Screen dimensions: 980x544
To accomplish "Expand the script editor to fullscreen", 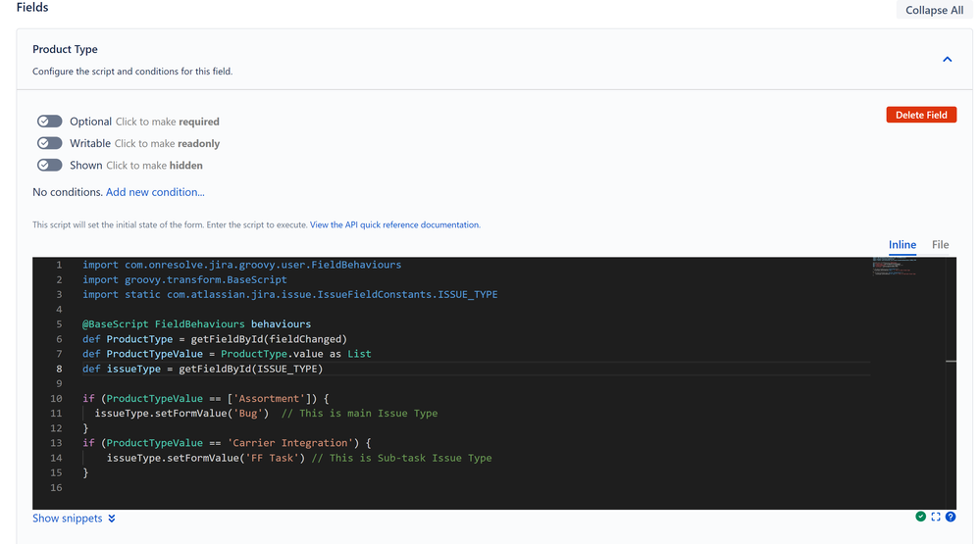I will [936, 517].
